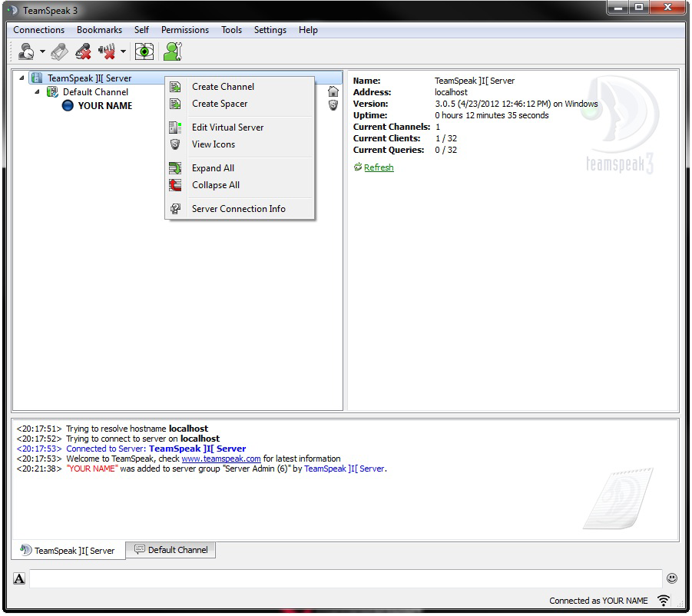Click the Create Channel menu icon

[175, 87]
